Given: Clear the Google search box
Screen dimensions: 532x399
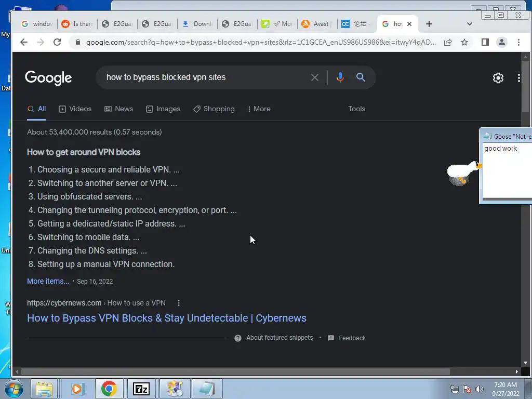Looking at the screenshot, I should coord(314,77).
